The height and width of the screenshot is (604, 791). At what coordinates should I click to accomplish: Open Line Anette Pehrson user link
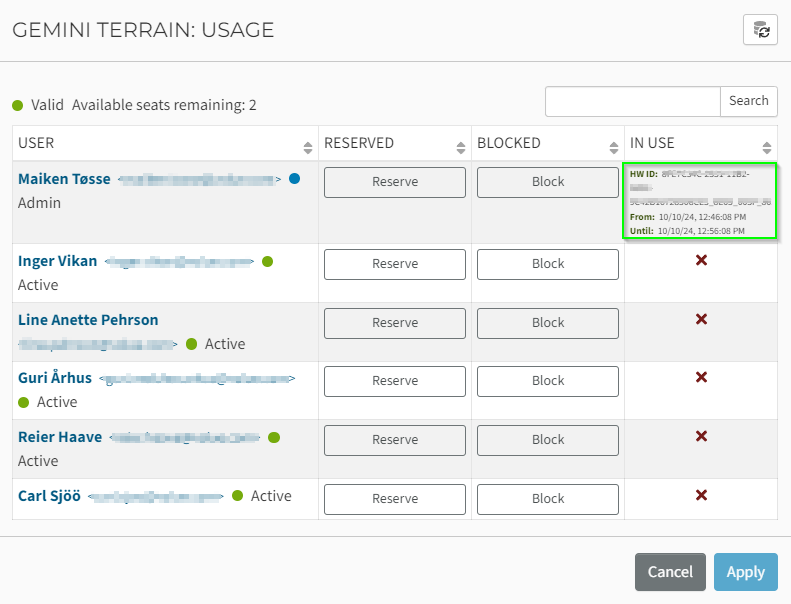pyautogui.click(x=88, y=320)
